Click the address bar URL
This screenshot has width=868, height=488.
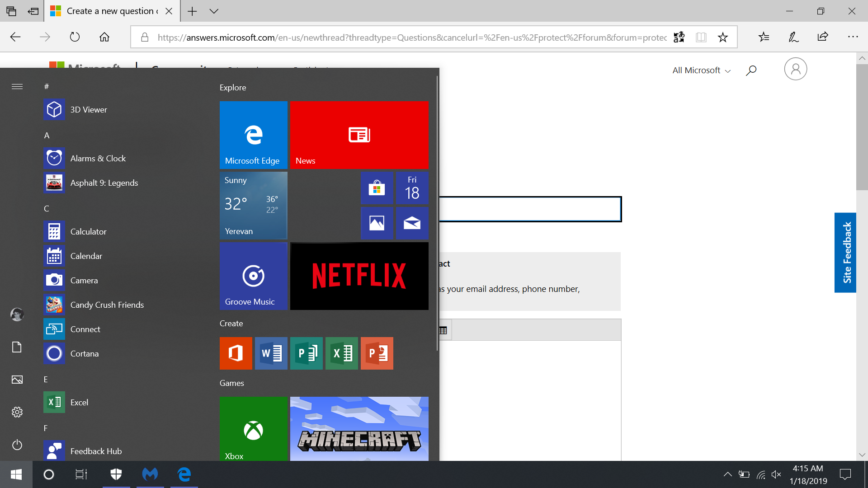tap(412, 38)
